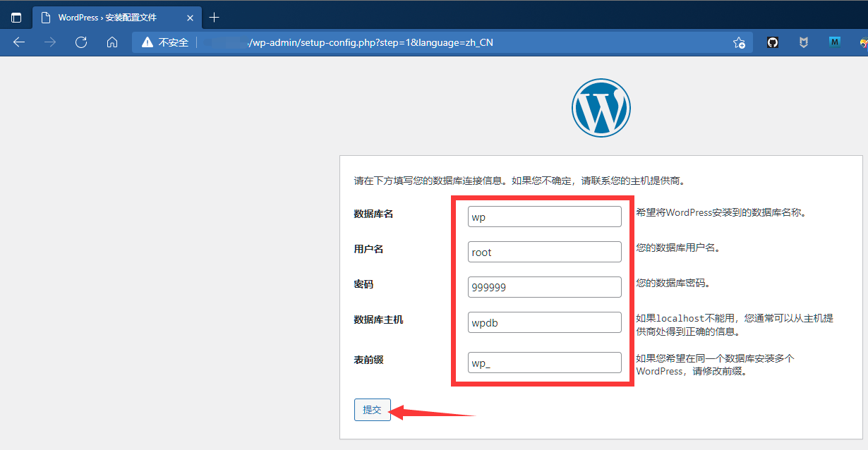The width and height of the screenshot is (868, 450).
Task: Click the 密码 input containing 999999
Action: [544, 287]
